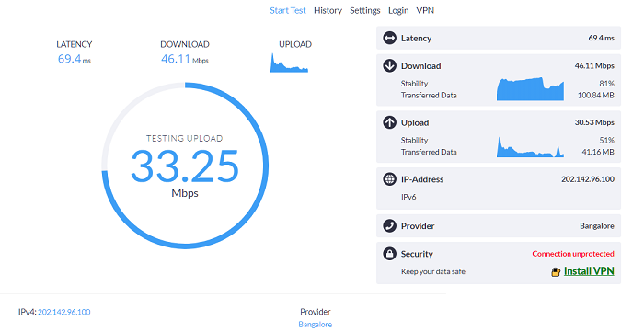Click the Security padlock icon
This screenshot has height=332, width=644.
tap(389, 254)
